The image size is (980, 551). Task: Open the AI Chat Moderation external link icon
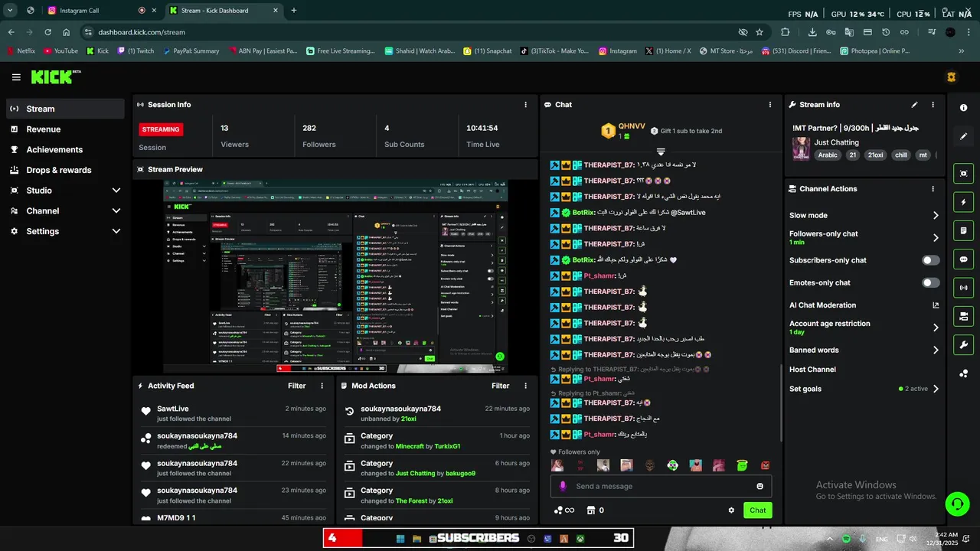(x=936, y=305)
